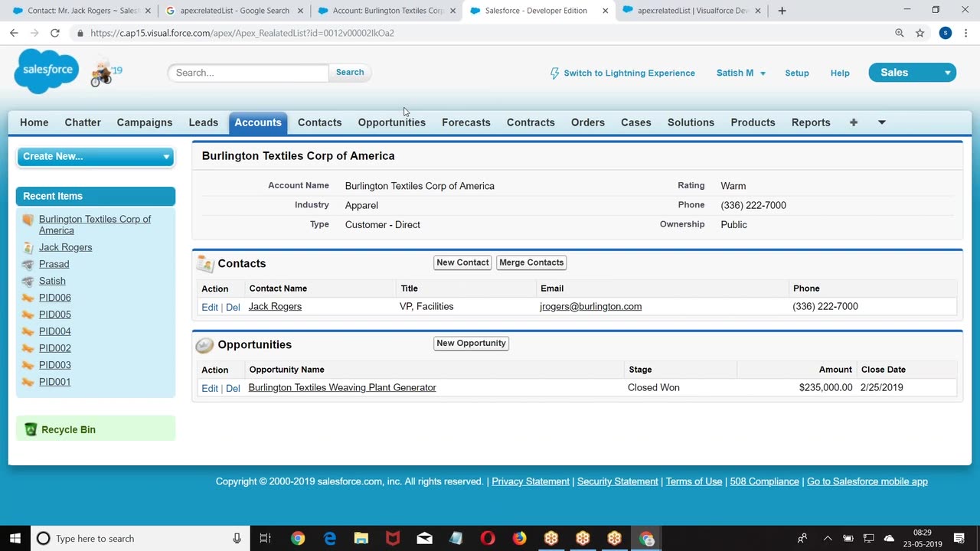The height and width of the screenshot is (551, 980).
Task: Click the New Opportunity button
Action: pos(471,344)
